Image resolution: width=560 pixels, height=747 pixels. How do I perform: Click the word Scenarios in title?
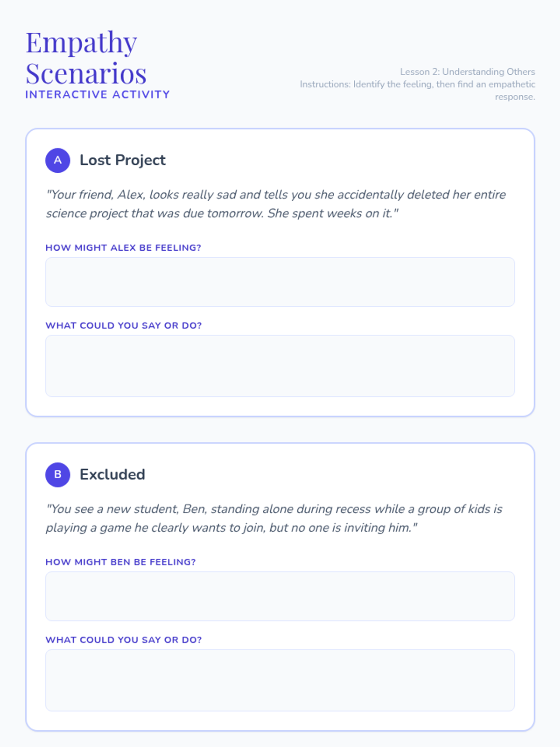[86, 73]
